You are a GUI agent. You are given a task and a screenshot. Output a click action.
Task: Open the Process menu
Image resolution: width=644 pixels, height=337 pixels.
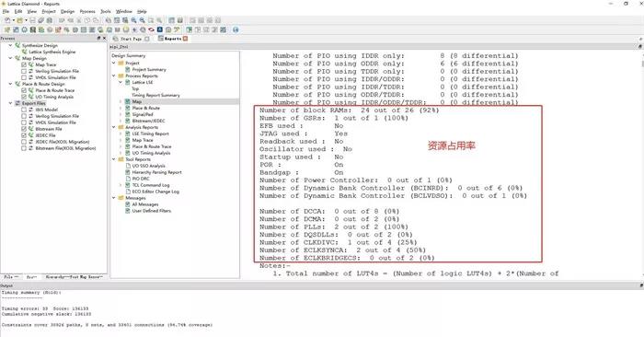tap(87, 11)
